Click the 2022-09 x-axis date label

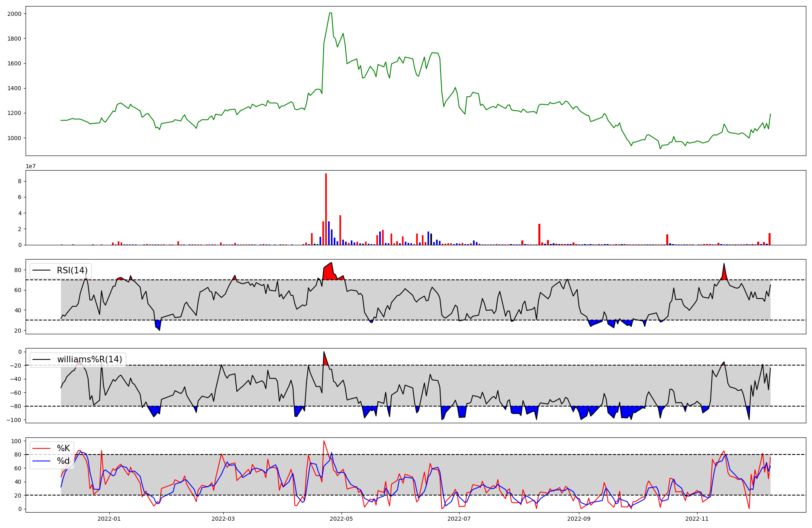(579, 519)
